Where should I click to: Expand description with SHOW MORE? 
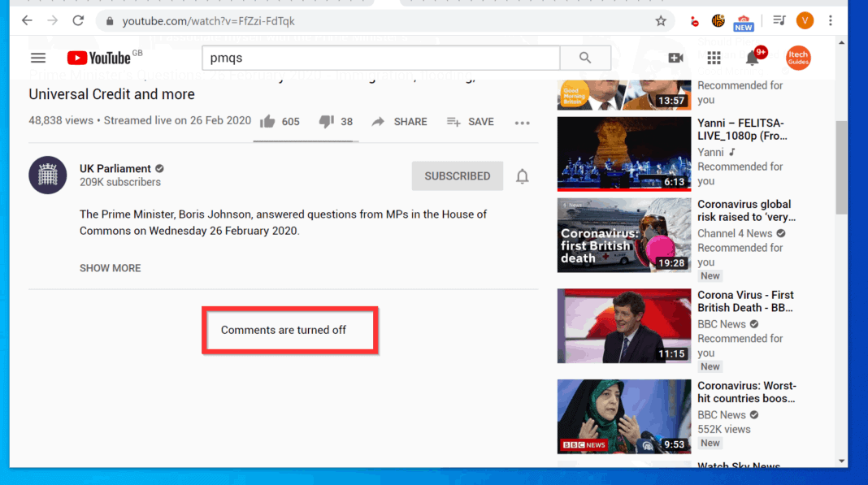coord(111,268)
